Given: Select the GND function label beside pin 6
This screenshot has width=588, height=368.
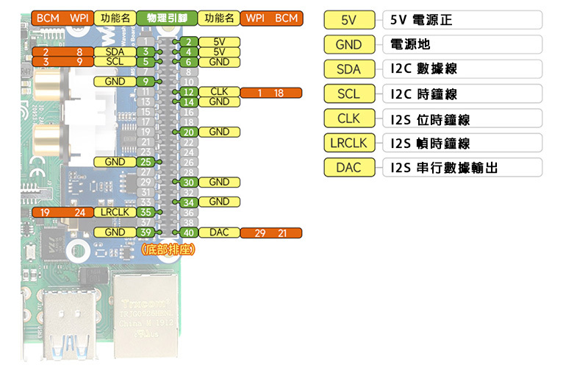Looking at the screenshot, I should point(219,62).
